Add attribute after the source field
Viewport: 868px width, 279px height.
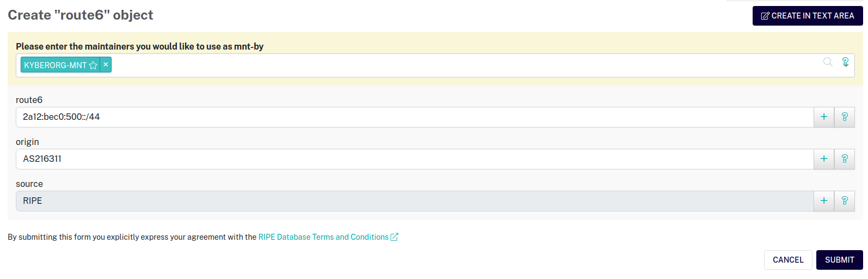824,201
